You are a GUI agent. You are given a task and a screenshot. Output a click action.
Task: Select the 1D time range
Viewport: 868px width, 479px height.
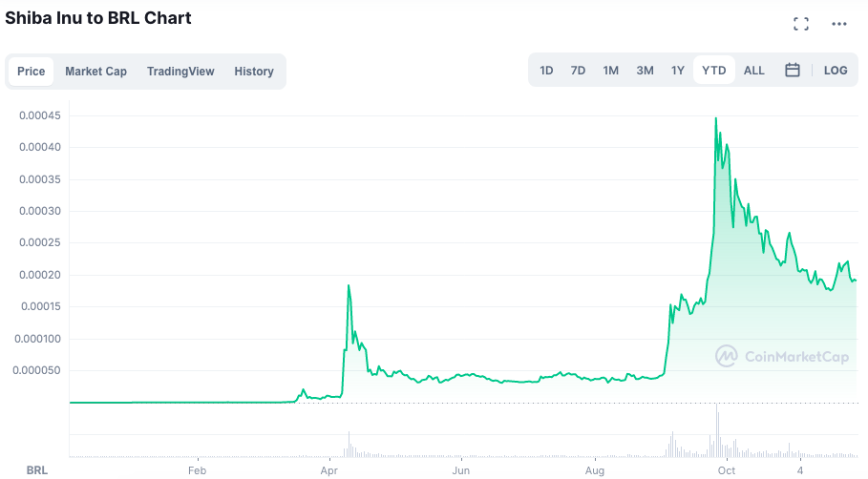[x=546, y=71]
